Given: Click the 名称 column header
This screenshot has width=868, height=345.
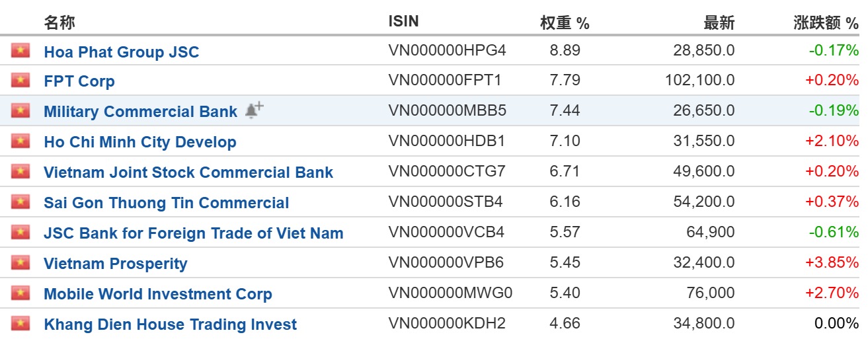Looking at the screenshot, I should 59,22.
